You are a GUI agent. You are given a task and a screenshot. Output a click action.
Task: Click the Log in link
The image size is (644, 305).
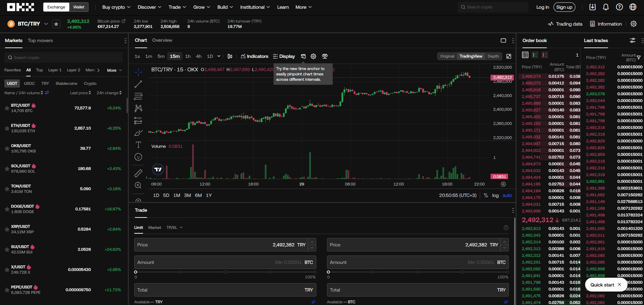[x=542, y=7]
